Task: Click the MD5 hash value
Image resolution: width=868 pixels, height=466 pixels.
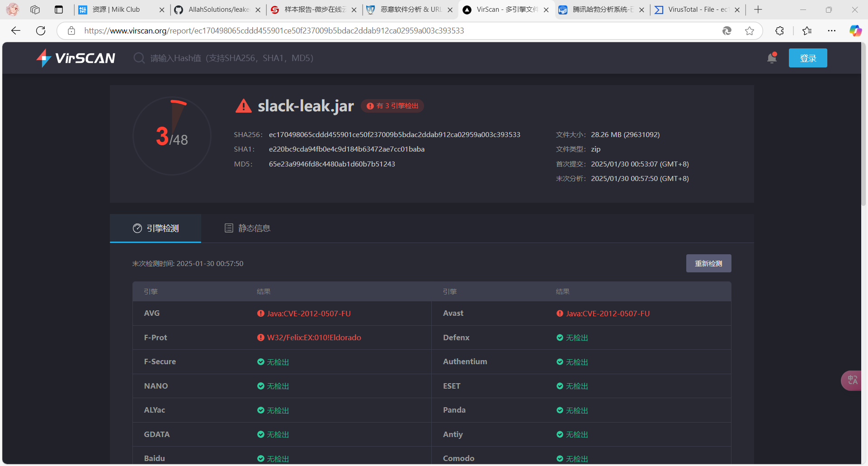Action: point(332,164)
